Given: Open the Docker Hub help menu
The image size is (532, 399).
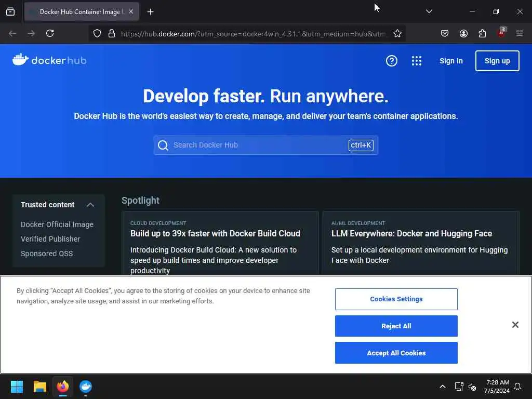Looking at the screenshot, I should coord(392,61).
